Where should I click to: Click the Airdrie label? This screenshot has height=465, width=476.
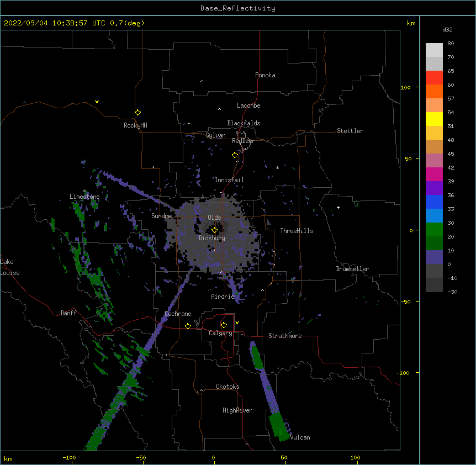[x=223, y=297]
